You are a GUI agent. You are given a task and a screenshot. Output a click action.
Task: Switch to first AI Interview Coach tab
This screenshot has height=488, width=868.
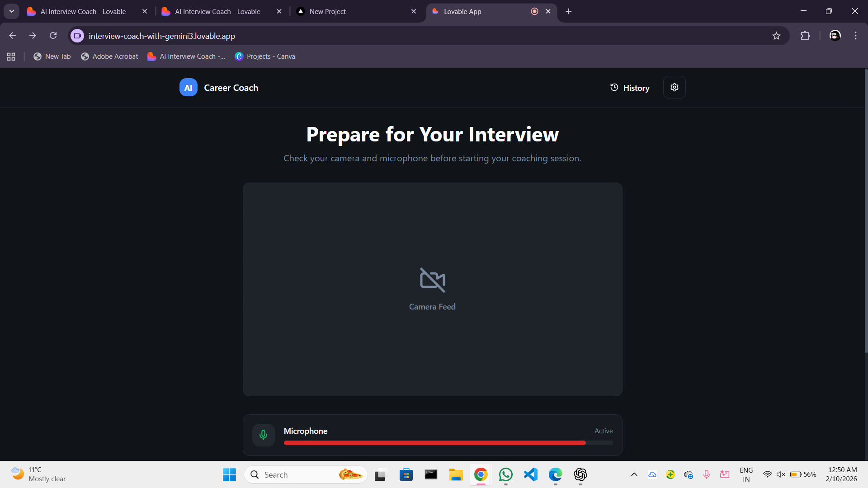coord(84,11)
